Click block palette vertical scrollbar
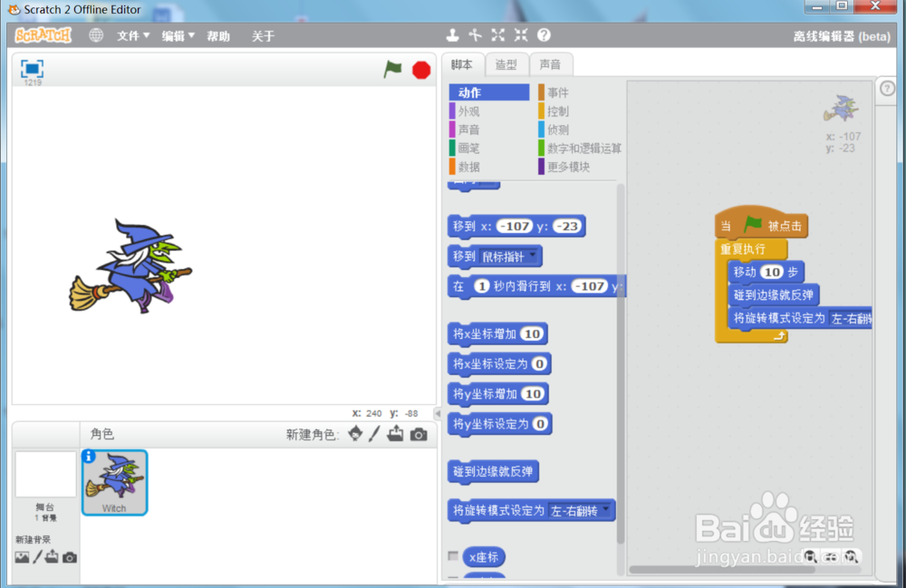Viewport: 906px width, 588px height. [x=621, y=364]
